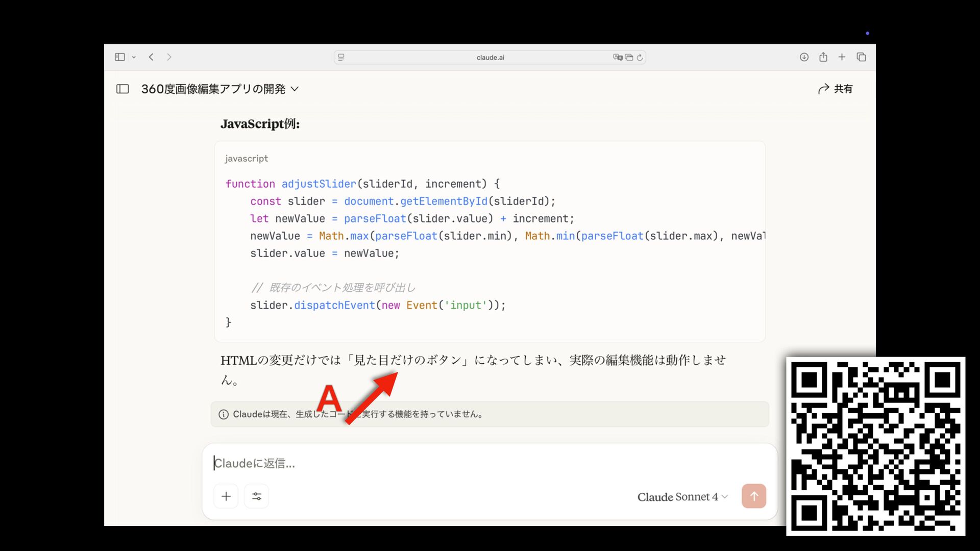
Task: Send the message with the arrow button
Action: point(754,496)
